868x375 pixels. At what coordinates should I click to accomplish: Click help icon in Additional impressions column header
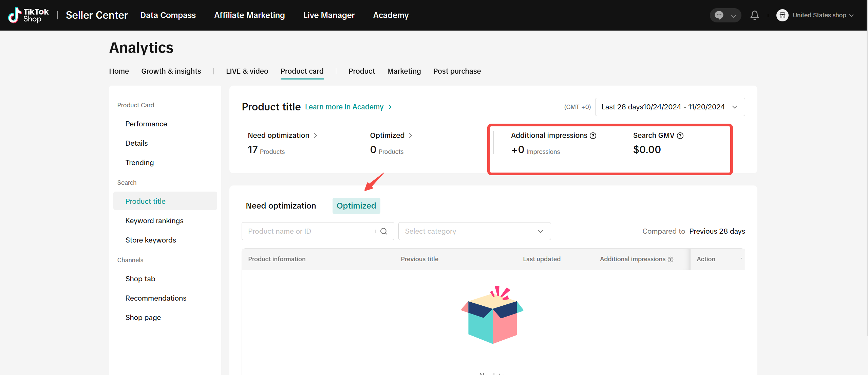[671, 260]
